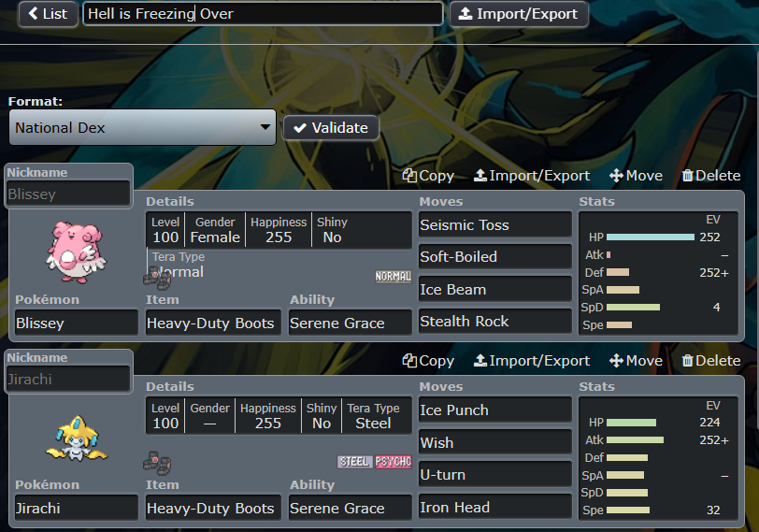Image resolution: width=759 pixels, height=532 pixels.
Task: Go back to the team List
Action: coord(48,13)
